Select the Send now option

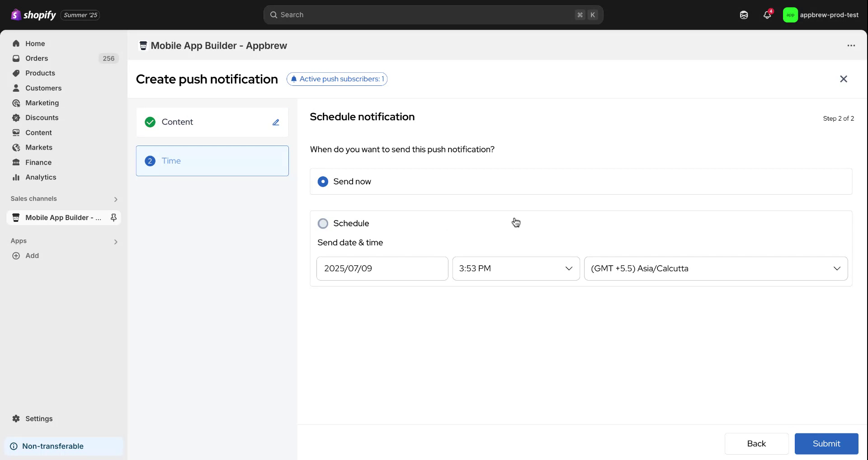pyautogui.click(x=323, y=181)
